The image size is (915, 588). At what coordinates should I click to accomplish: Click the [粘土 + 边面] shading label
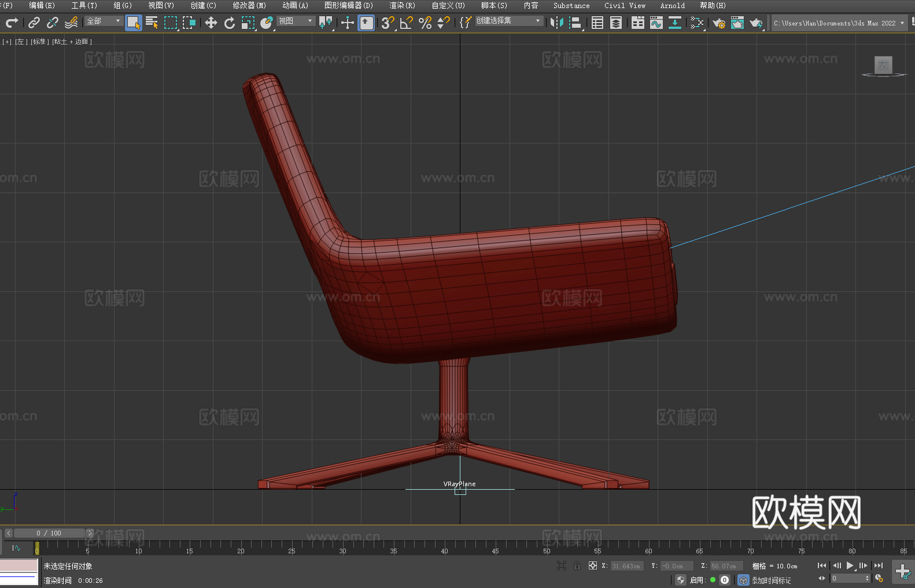pyautogui.click(x=72, y=42)
